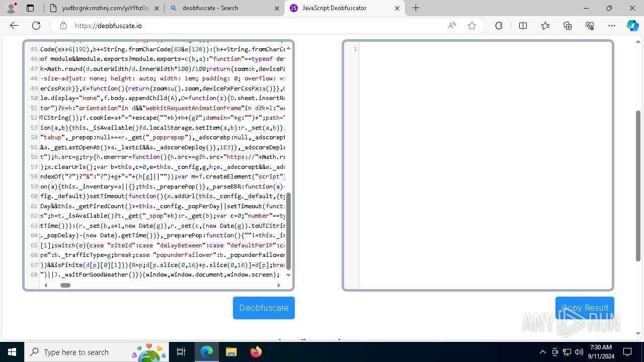
Task: Close the JavaScript Deobfuscator tab
Action: click(x=397, y=8)
